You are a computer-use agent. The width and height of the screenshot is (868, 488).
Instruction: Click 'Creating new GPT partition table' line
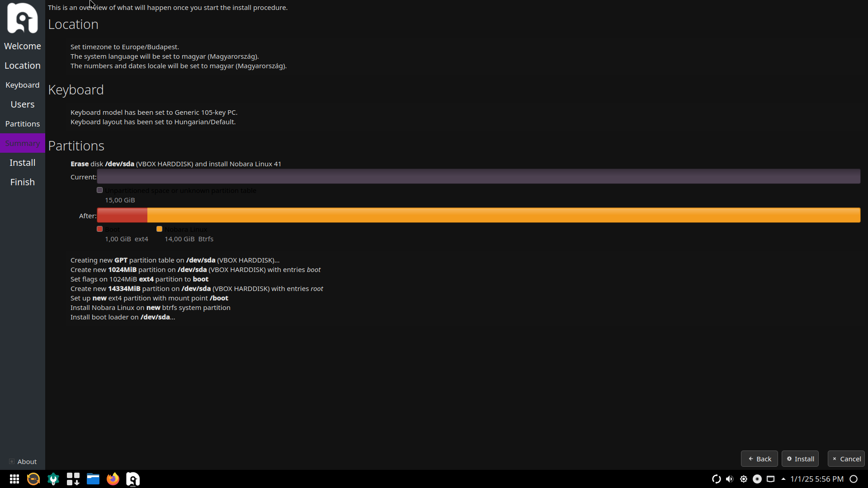(x=175, y=260)
